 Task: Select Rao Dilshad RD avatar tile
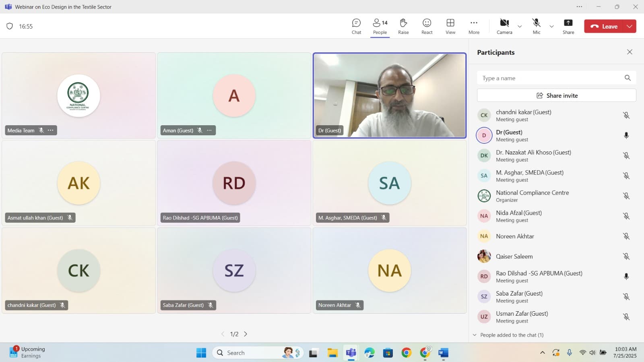(x=234, y=183)
